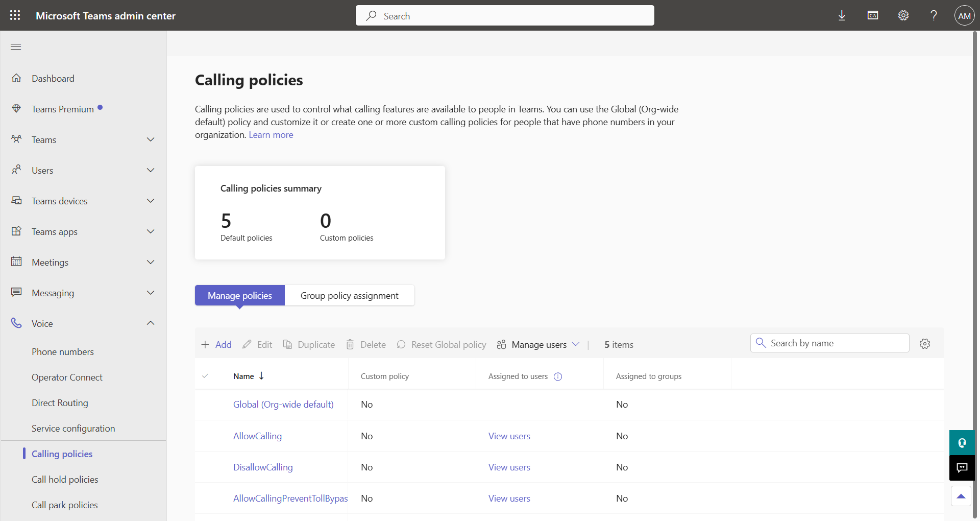The width and height of the screenshot is (980, 521).
Task: Expand the Meetings section chevron
Action: coord(151,262)
